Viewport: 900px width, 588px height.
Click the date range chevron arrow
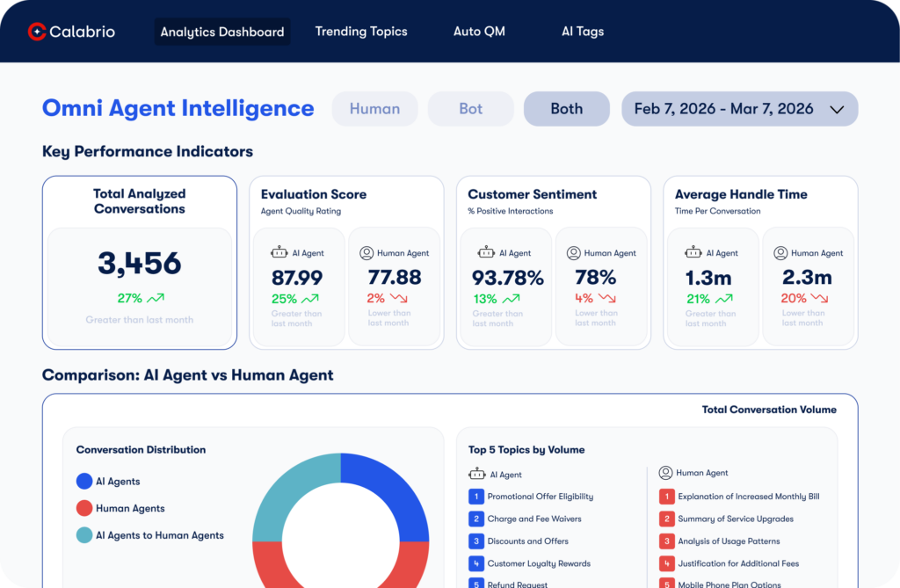(x=837, y=109)
